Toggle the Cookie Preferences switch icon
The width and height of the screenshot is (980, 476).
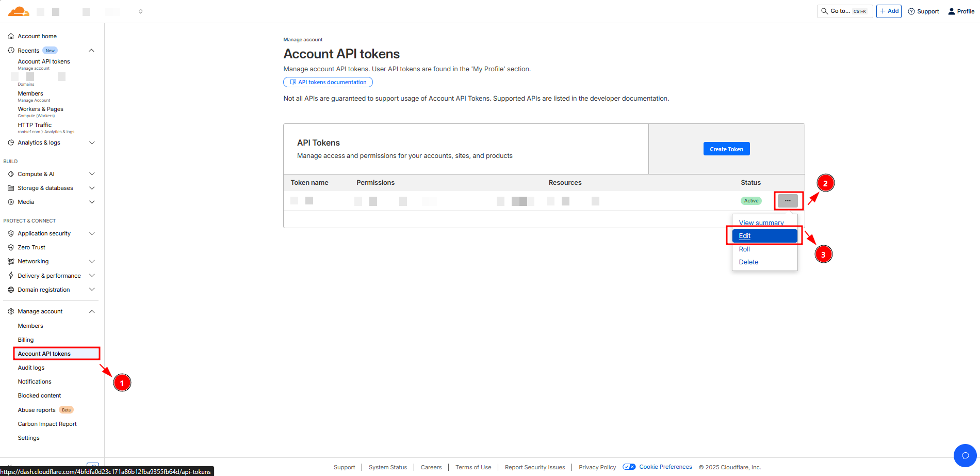point(629,467)
